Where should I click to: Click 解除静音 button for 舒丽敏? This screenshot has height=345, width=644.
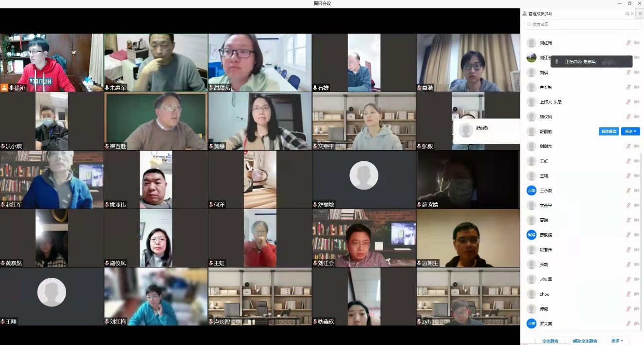(x=608, y=132)
